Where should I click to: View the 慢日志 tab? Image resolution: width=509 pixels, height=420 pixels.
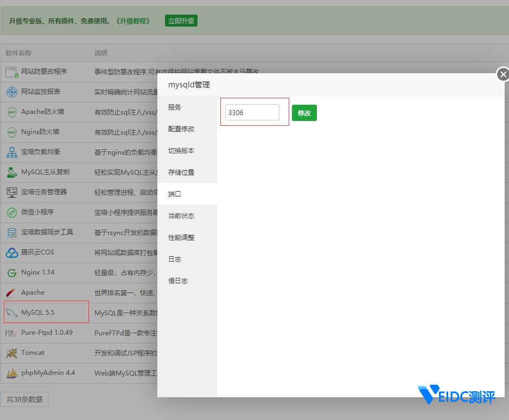178,281
